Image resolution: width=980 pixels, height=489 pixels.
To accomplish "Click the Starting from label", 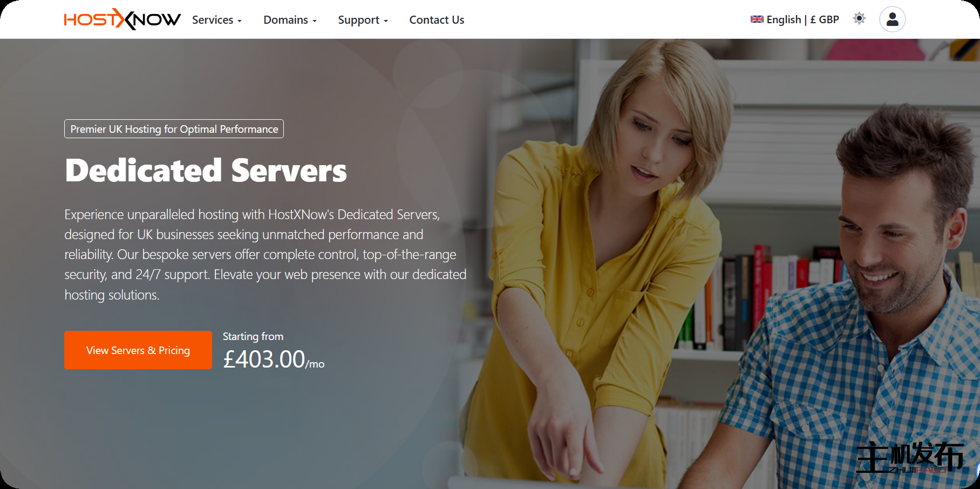I will (x=253, y=336).
